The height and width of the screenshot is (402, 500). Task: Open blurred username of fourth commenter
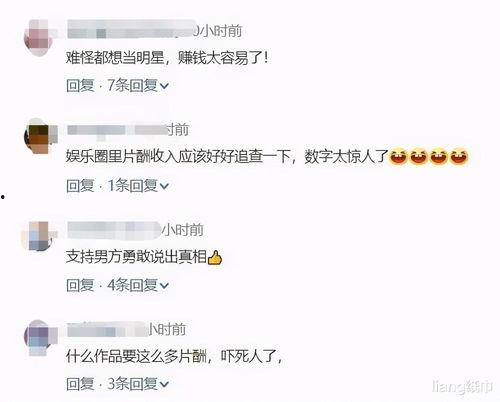(x=107, y=330)
